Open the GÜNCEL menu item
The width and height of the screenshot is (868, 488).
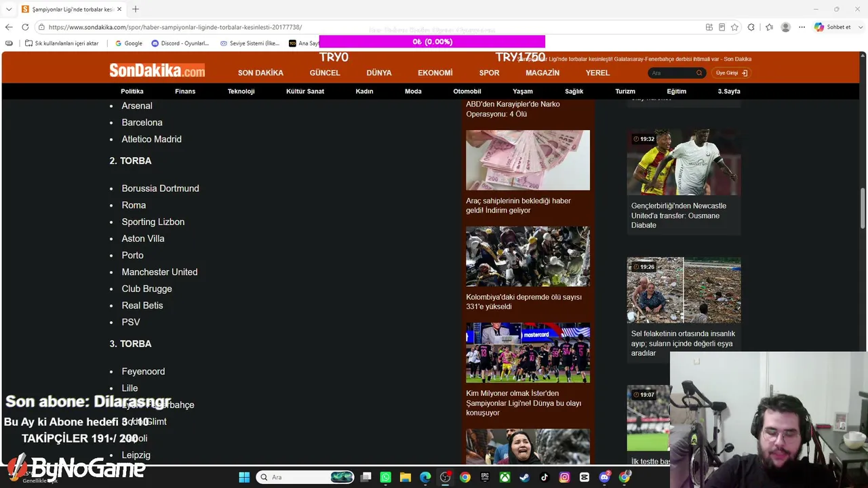tap(325, 73)
